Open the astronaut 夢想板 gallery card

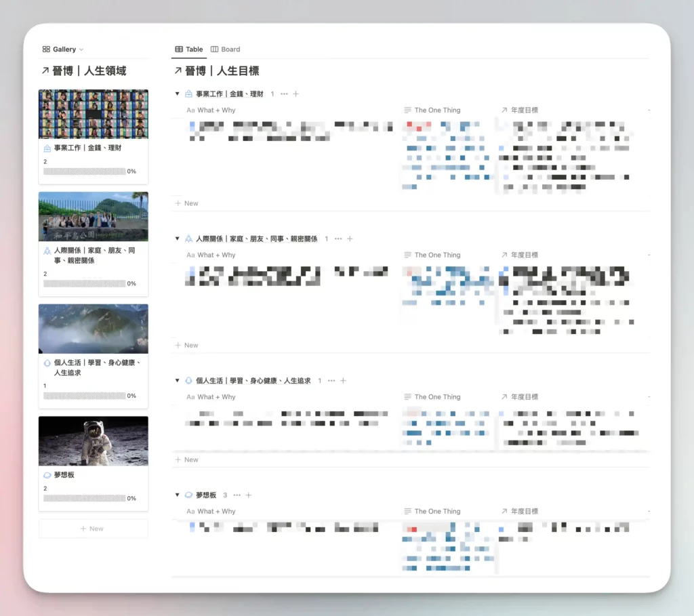point(93,464)
